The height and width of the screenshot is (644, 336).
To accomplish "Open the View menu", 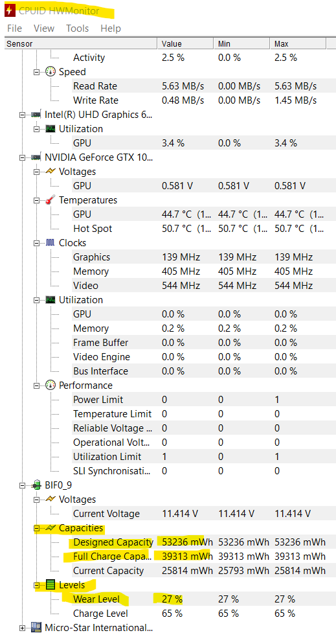I will coord(44,29).
